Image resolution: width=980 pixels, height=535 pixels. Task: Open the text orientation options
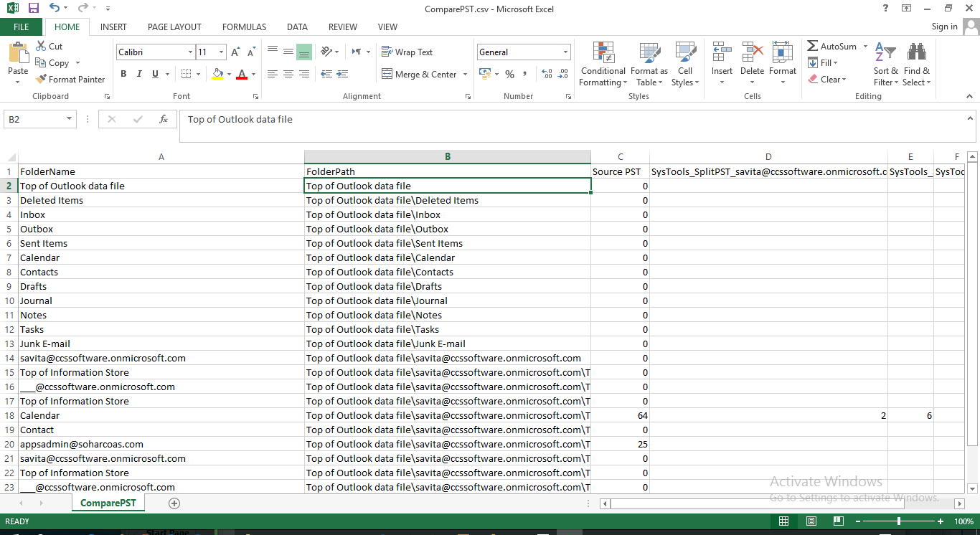pos(329,52)
